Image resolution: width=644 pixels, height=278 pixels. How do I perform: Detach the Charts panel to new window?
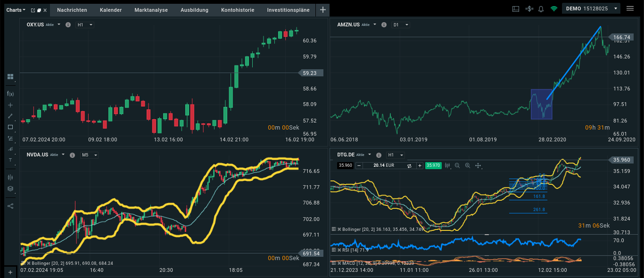coord(33,10)
